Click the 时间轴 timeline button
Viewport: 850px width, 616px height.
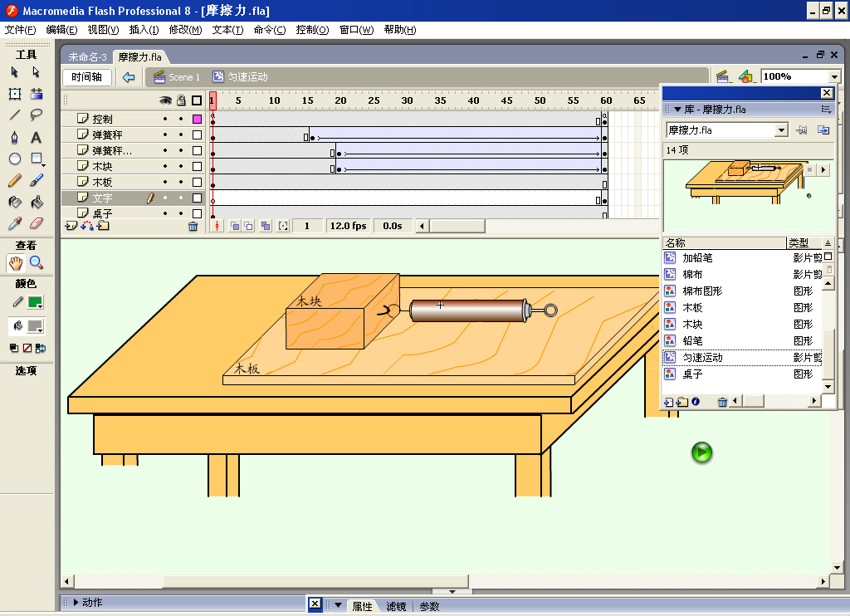[86, 77]
